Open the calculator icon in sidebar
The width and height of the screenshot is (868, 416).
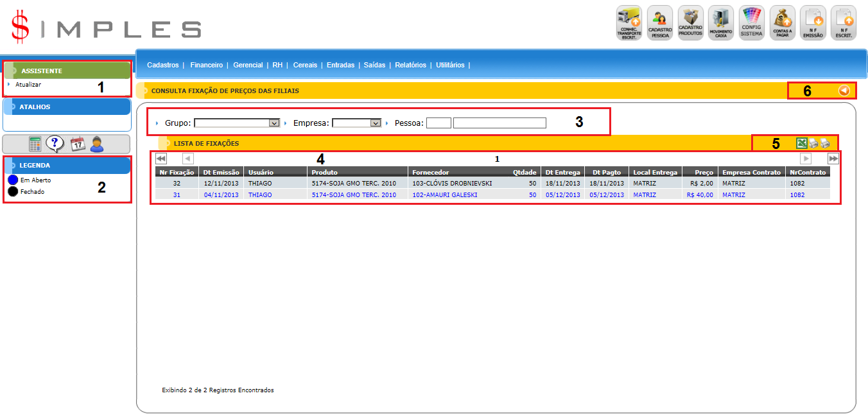point(35,144)
